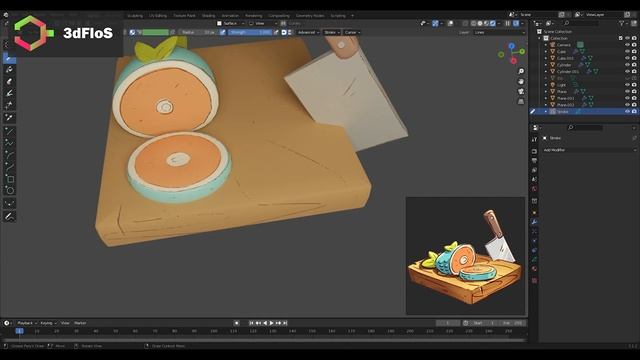Open the Add Modifier dropdown
Image resolution: width=640 pixels, height=360 pixels.
pos(589,150)
